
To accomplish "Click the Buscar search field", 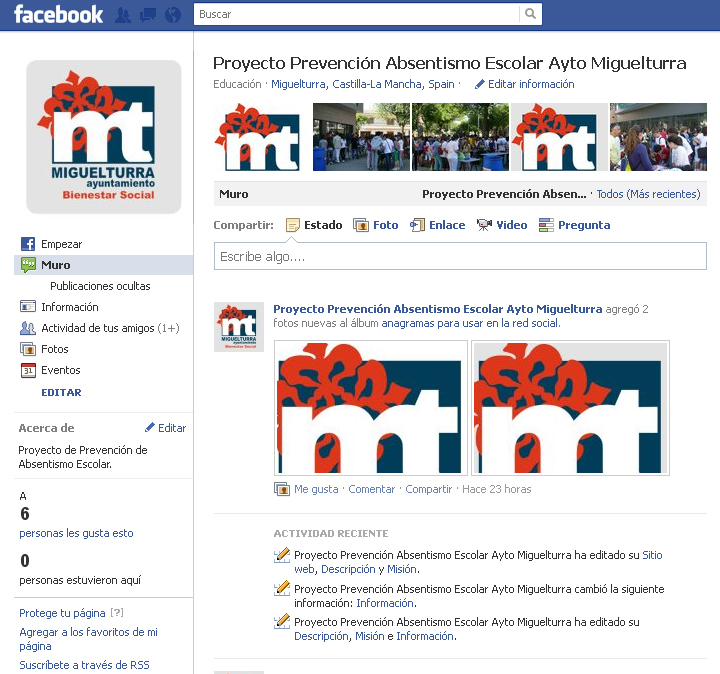I will point(356,14).
